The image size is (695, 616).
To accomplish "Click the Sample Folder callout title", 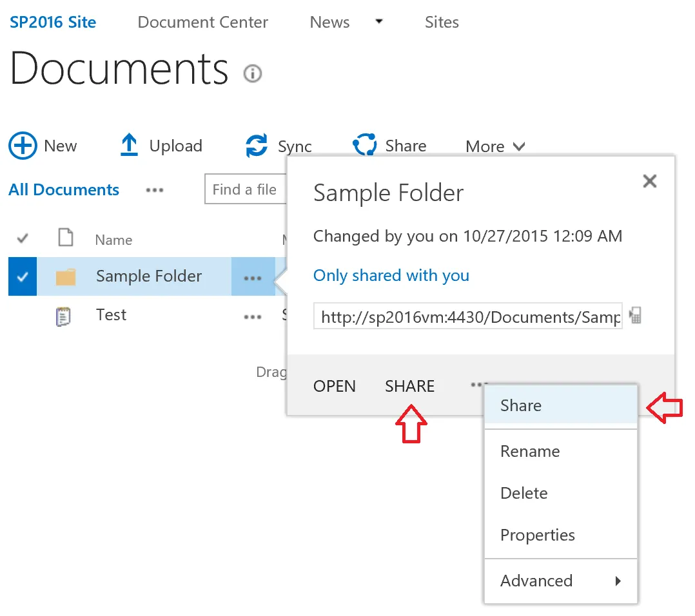I will (388, 193).
